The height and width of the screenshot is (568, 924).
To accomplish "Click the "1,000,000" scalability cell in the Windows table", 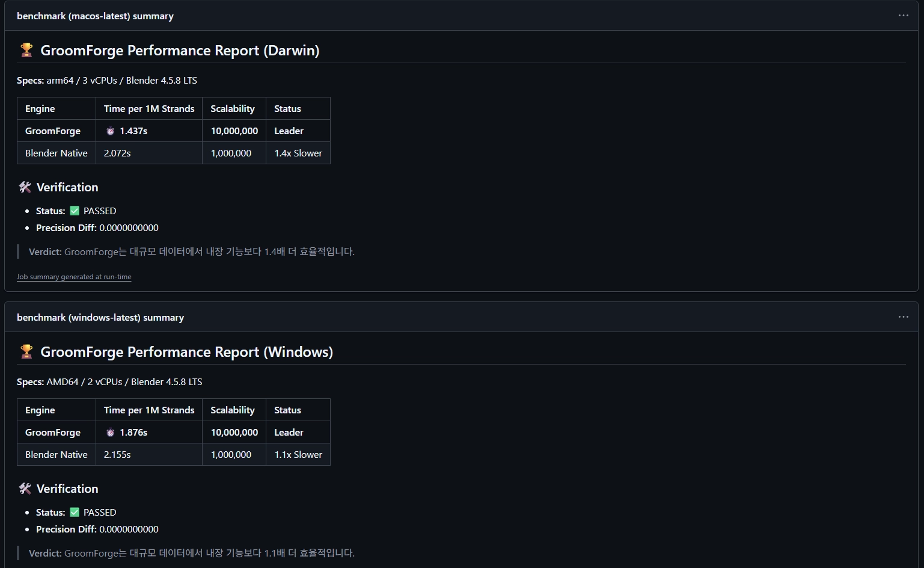I will (x=234, y=454).
